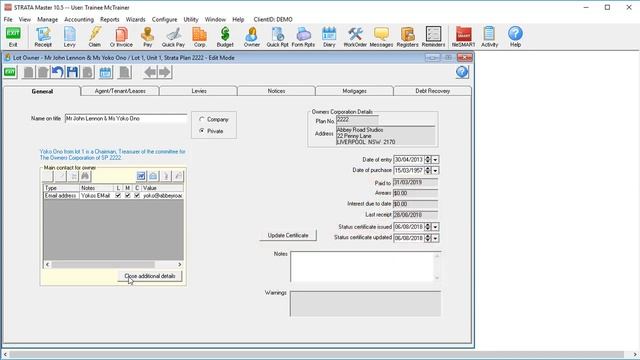The image size is (640, 360).
Task: Open the Receipt tool
Action: 43,37
